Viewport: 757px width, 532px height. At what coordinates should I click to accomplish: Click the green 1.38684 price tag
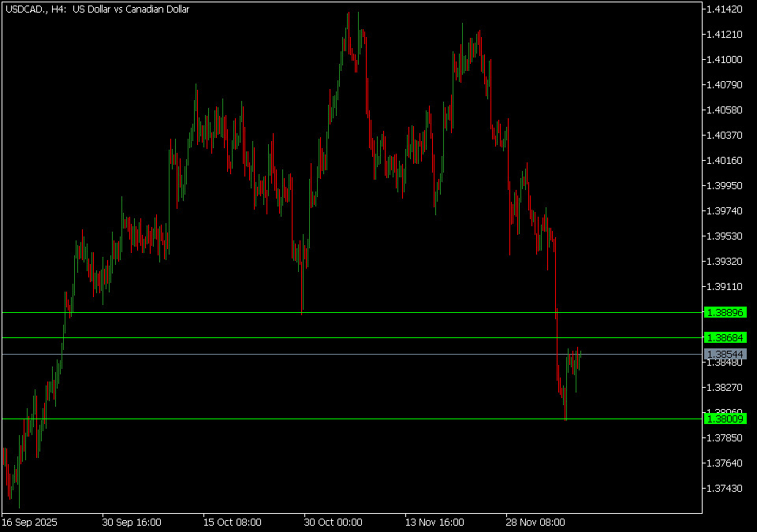tap(725, 338)
